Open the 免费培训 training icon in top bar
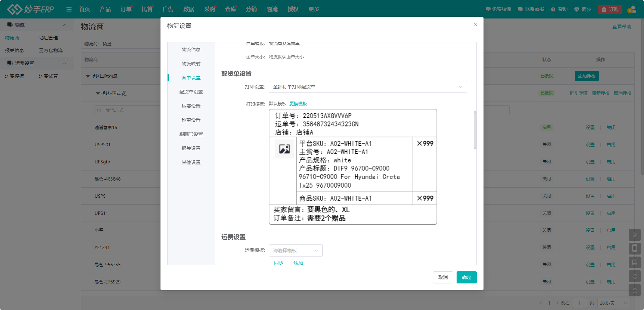The image size is (644, 310). pos(489,9)
